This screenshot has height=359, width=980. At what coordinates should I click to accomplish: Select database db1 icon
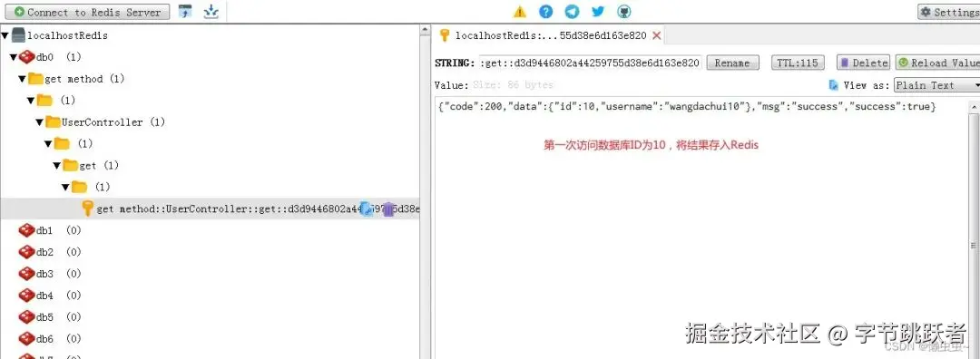[x=27, y=230]
